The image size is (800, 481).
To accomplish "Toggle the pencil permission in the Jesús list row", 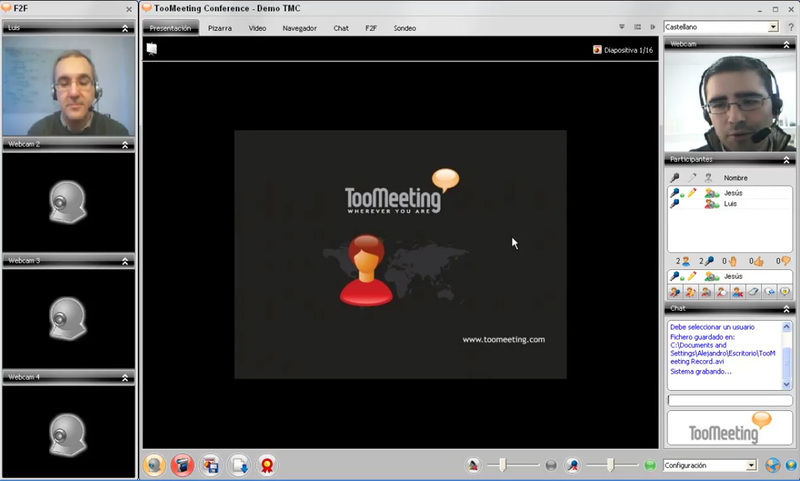I will click(692, 192).
